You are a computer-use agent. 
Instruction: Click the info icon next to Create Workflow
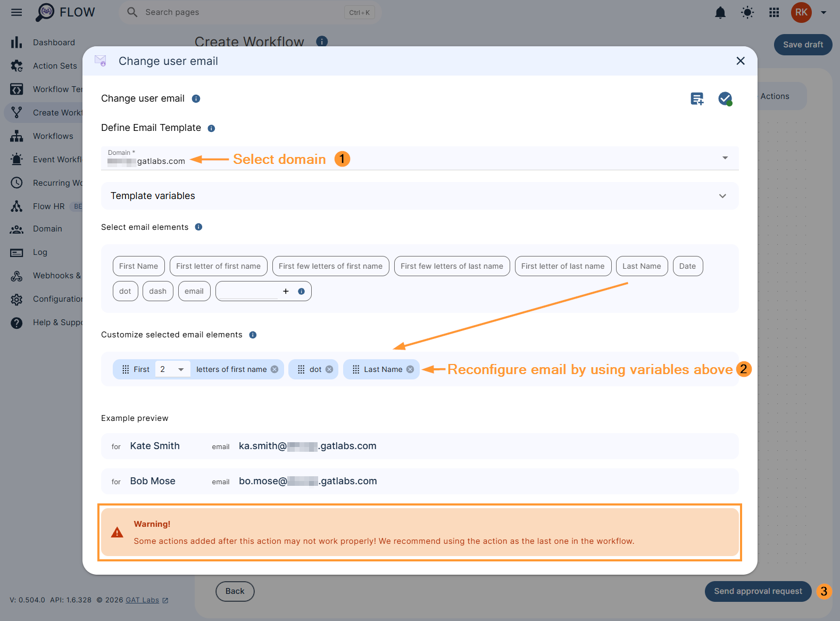pyautogui.click(x=322, y=41)
